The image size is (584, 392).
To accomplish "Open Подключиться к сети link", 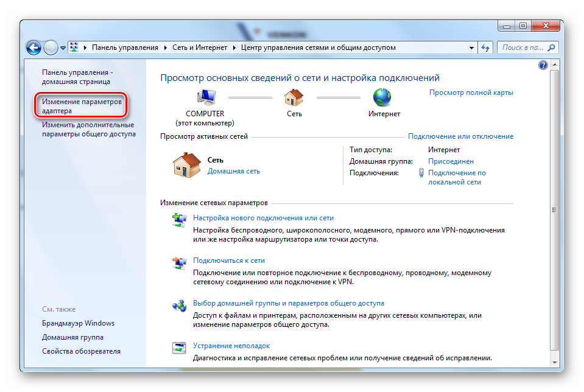I will [x=229, y=261].
